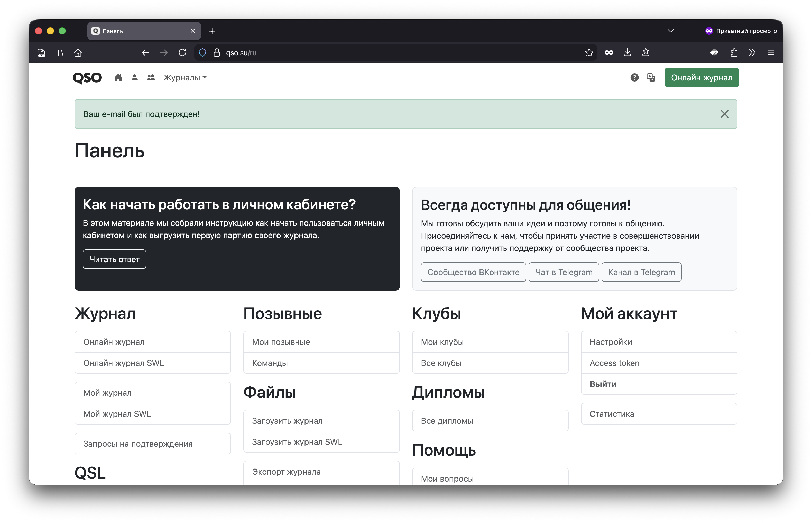Click the group users icon
812x523 pixels.
point(151,78)
